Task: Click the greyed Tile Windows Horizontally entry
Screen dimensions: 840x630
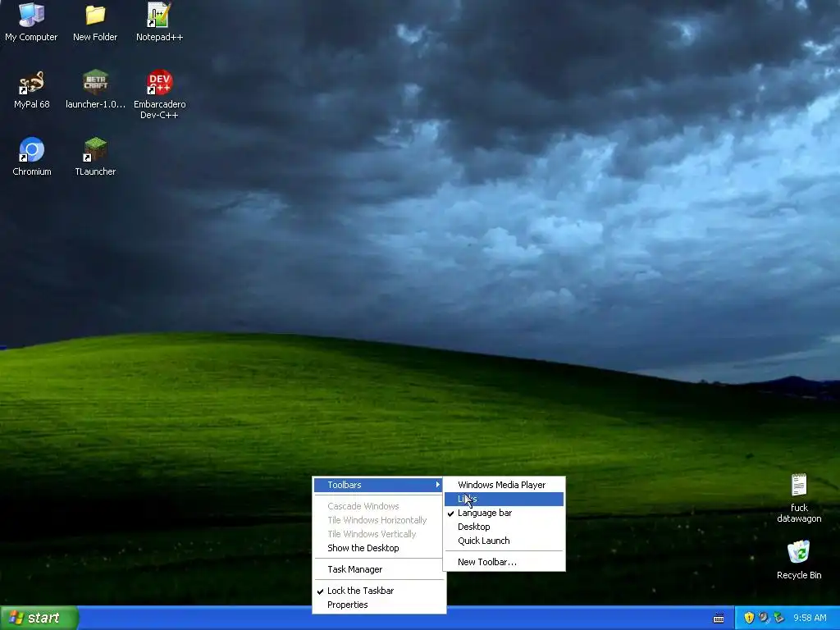Action: pos(379,520)
